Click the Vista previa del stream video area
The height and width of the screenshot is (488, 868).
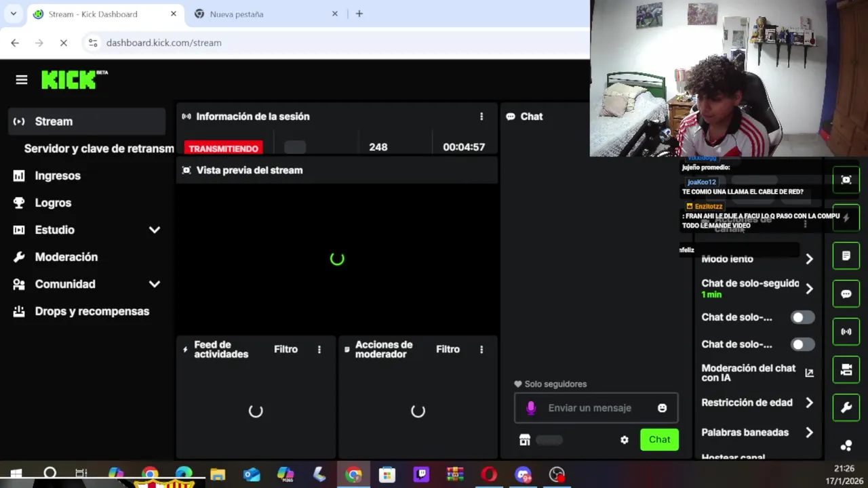(x=337, y=259)
